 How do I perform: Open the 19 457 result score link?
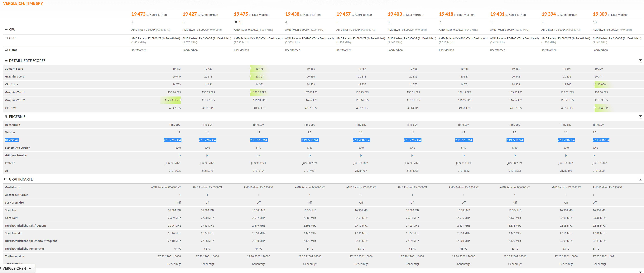(x=343, y=14)
